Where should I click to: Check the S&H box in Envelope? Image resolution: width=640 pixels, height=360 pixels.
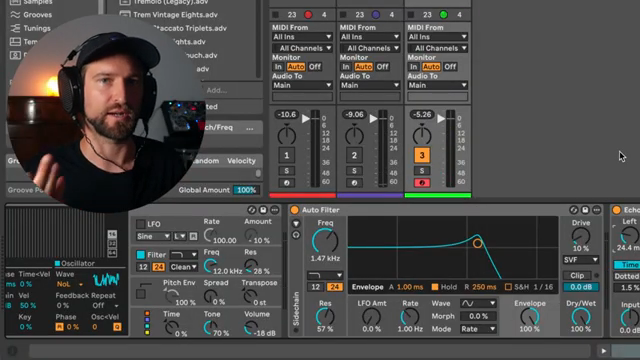[x=508, y=287]
